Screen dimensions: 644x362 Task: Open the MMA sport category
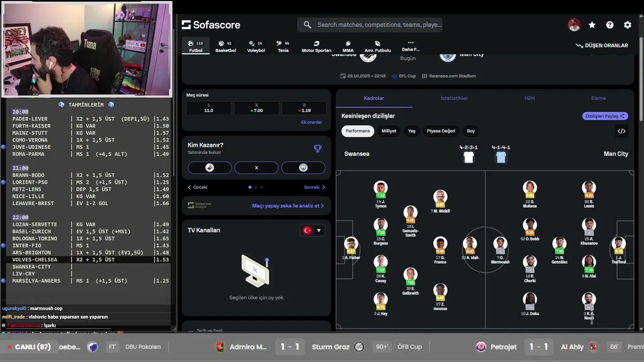[x=348, y=47]
